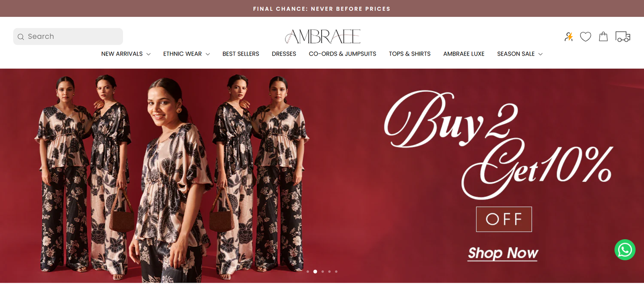The image size is (644, 294).
Task: Click the search magnifier icon
Action: coord(21,37)
